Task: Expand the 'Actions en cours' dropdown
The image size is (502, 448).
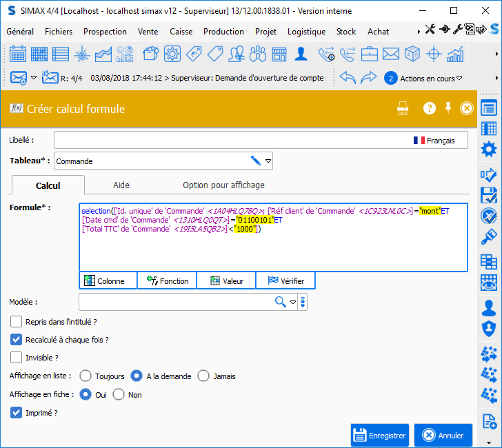Action: [459, 79]
